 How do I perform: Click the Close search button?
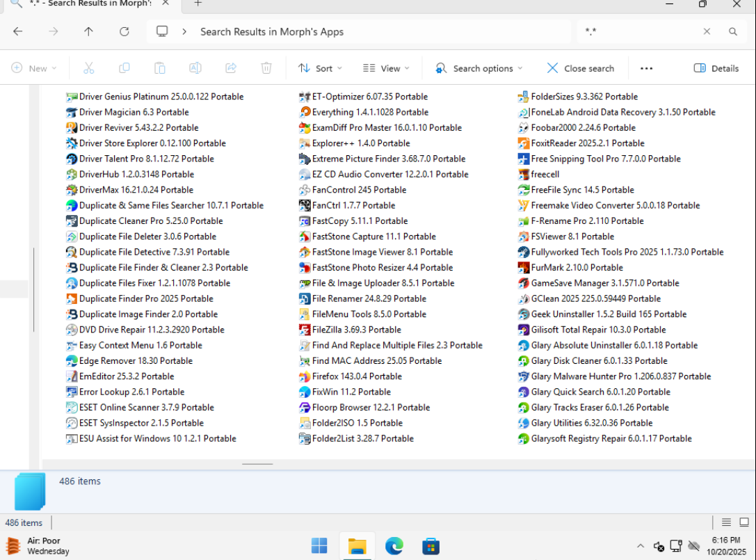(x=580, y=68)
